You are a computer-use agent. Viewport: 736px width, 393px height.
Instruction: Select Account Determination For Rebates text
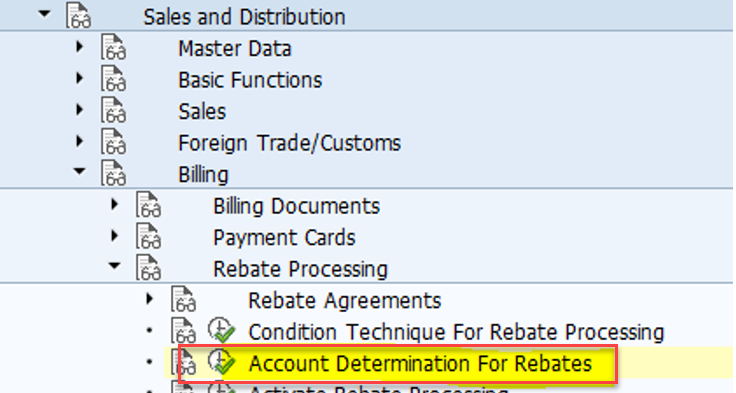pos(420,364)
